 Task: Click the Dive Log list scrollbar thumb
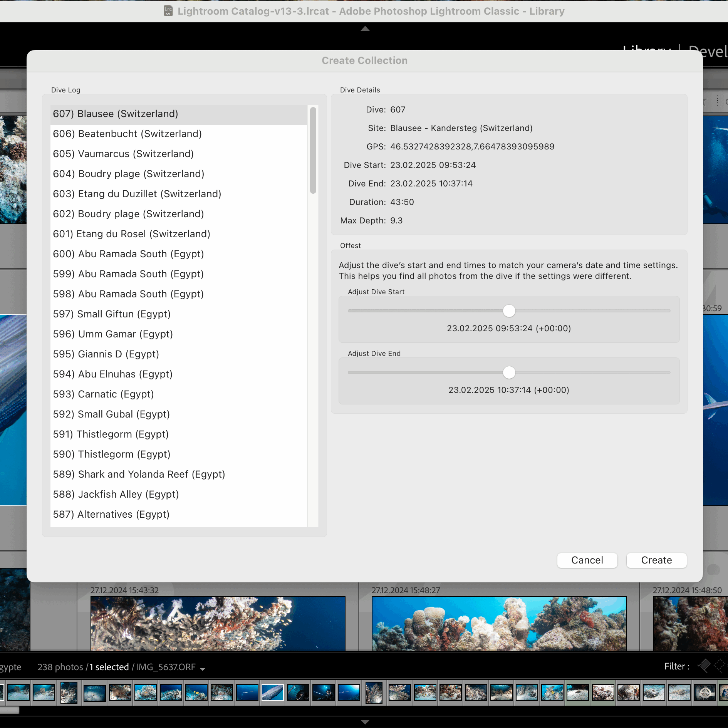pyautogui.click(x=313, y=150)
